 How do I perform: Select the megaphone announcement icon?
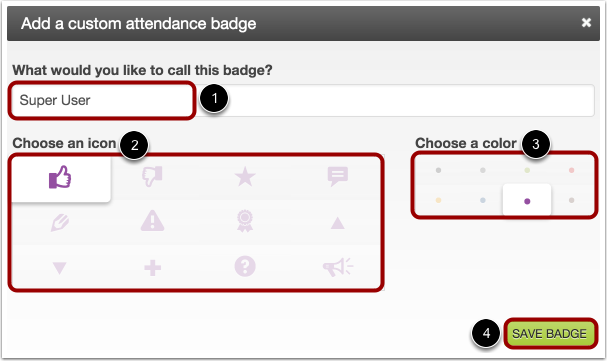pyautogui.click(x=338, y=267)
